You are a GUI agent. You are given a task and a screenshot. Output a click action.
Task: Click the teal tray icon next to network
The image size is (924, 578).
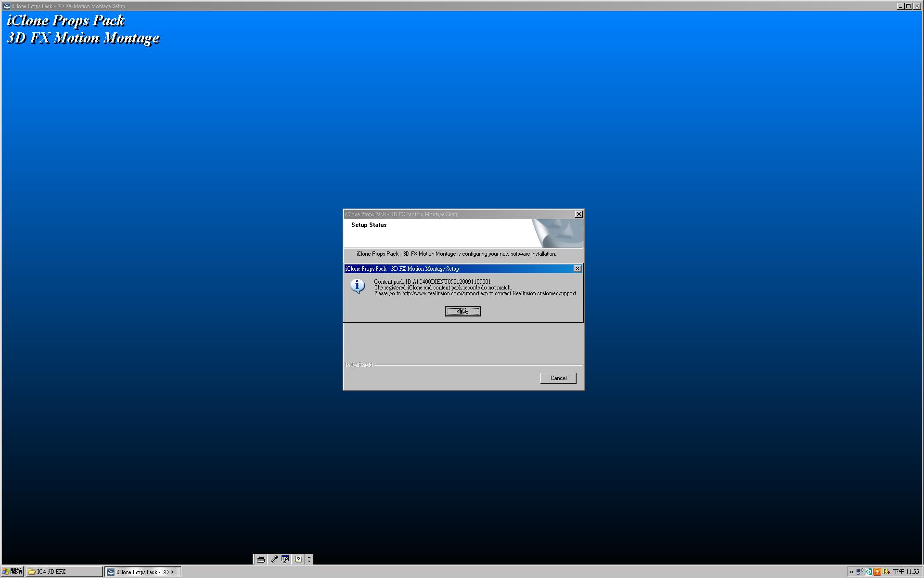(x=869, y=572)
